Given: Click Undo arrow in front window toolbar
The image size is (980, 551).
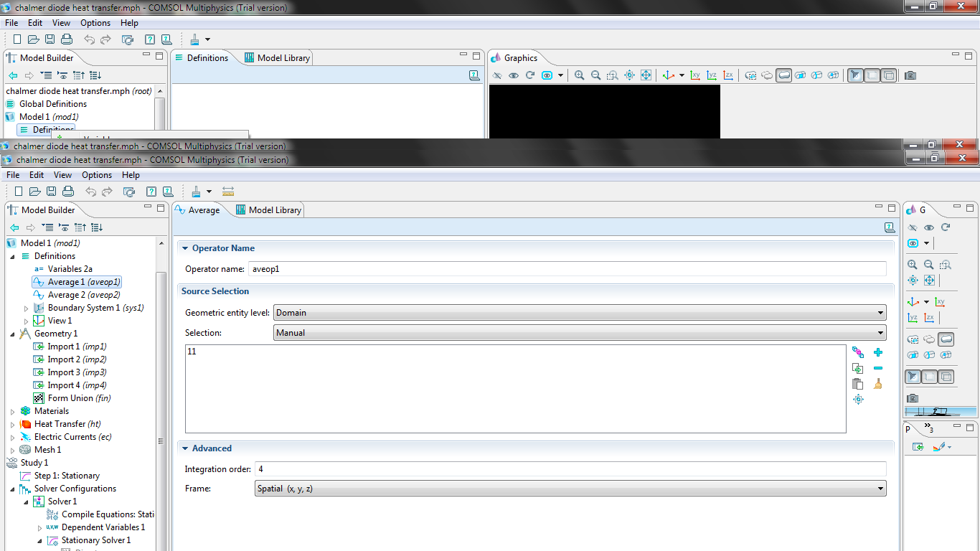Looking at the screenshot, I should tap(90, 192).
